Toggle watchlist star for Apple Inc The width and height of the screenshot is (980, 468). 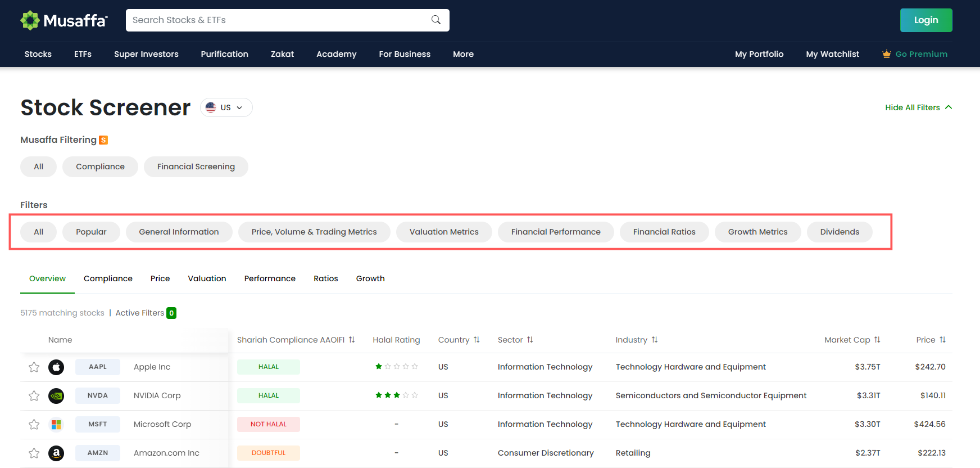click(34, 367)
